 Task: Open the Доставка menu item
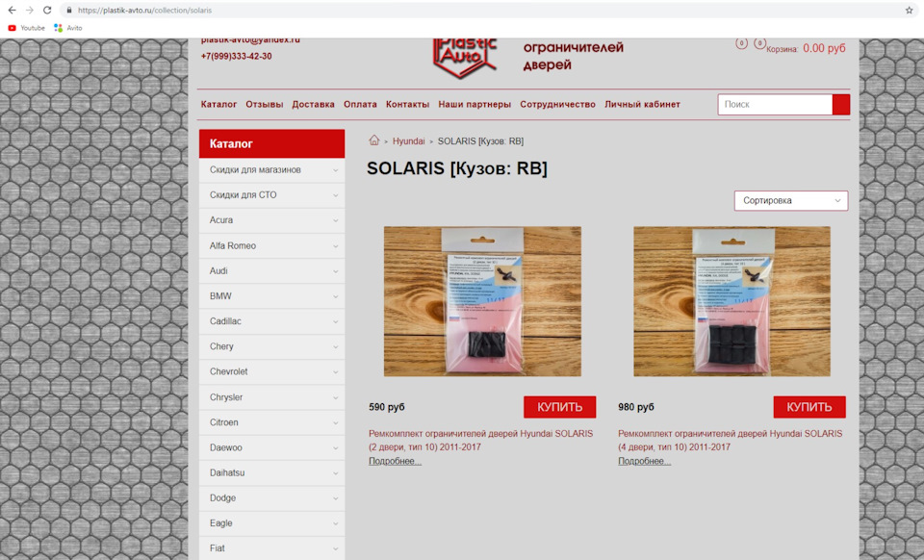(313, 104)
